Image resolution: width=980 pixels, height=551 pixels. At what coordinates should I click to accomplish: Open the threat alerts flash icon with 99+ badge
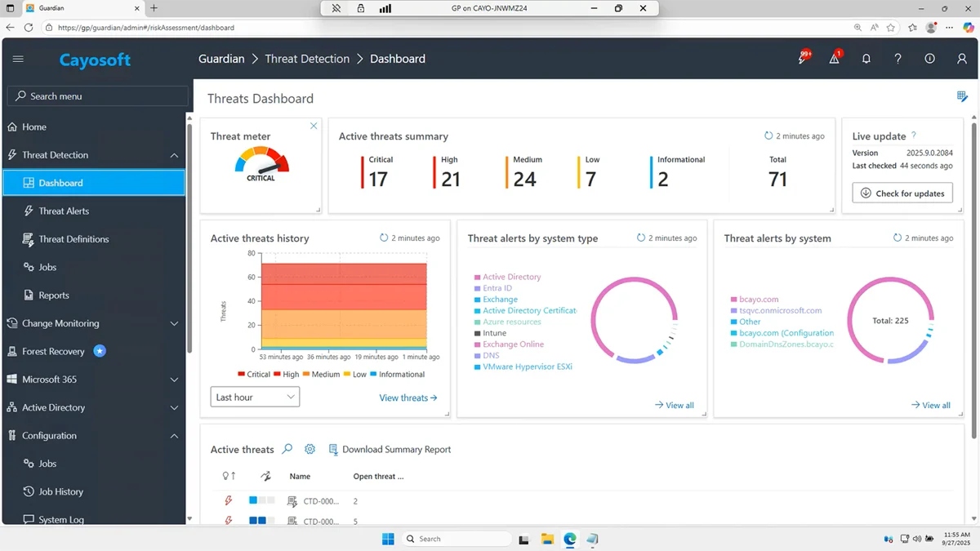[800, 58]
